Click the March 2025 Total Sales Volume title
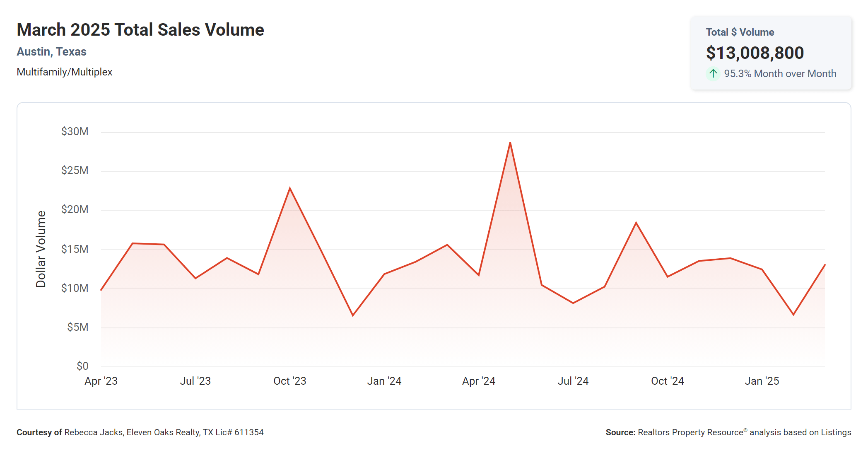Viewport: 868px width, 456px height. tap(140, 30)
